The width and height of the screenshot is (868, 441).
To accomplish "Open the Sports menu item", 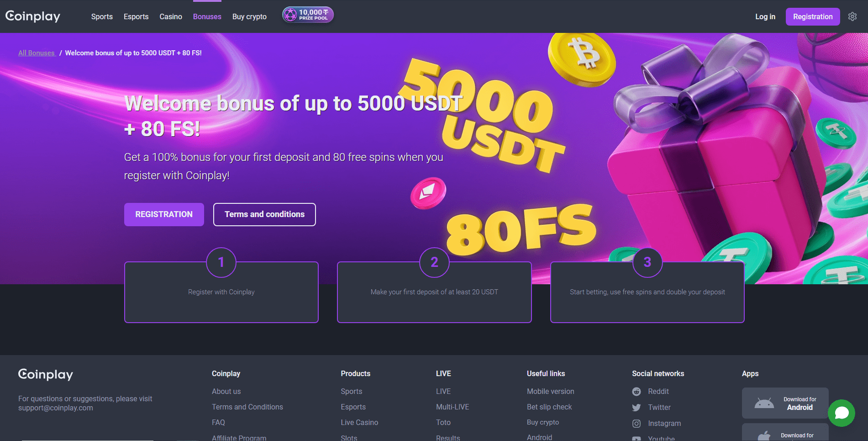I will [x=102, y=16].
